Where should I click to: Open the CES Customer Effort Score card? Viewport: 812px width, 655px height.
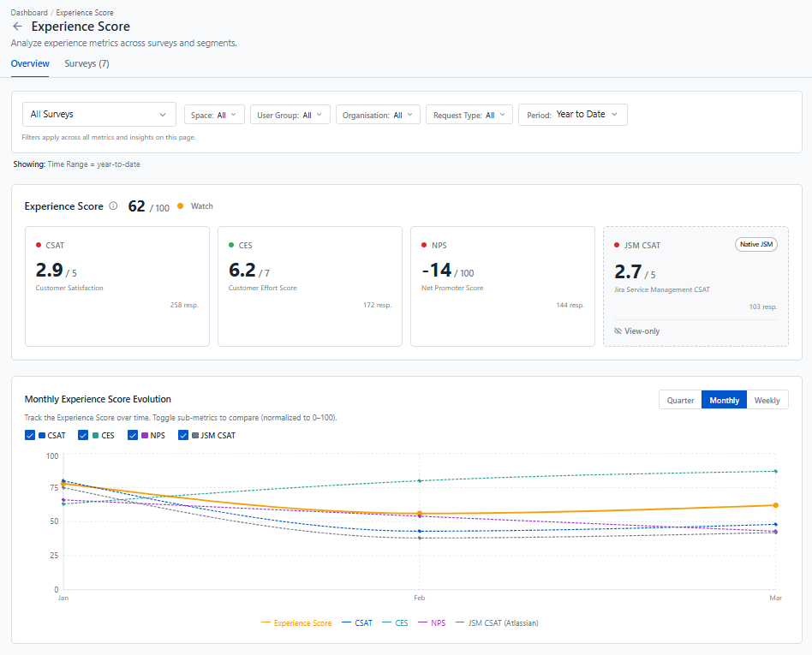[x=310, y=286]
